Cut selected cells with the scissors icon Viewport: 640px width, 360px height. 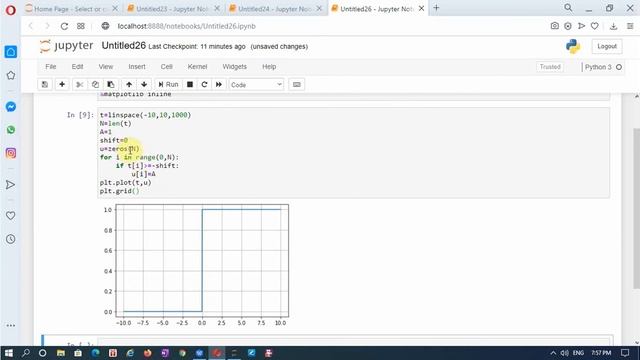point(80,84)
